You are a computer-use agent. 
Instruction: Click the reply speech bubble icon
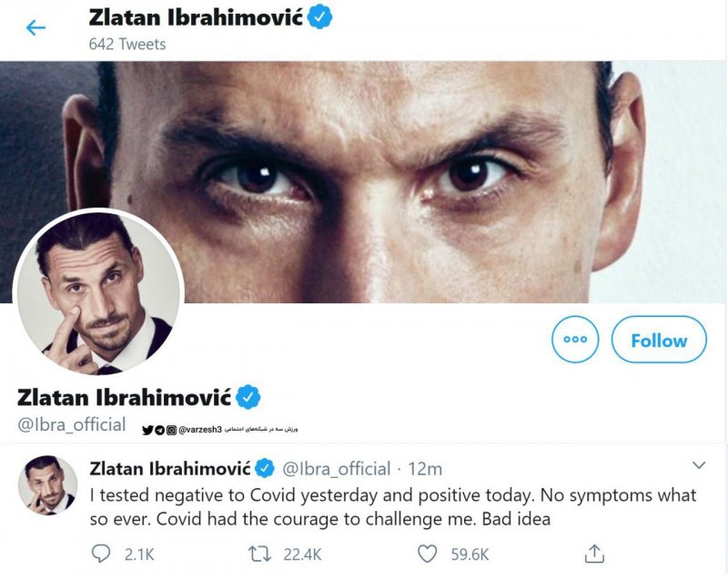tap(100, 553)
